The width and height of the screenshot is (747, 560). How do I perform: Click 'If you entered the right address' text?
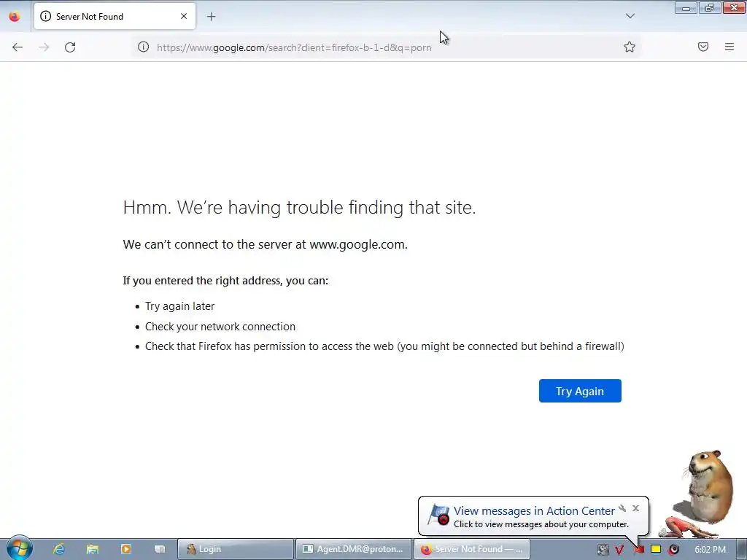click(x=225, y=281)
